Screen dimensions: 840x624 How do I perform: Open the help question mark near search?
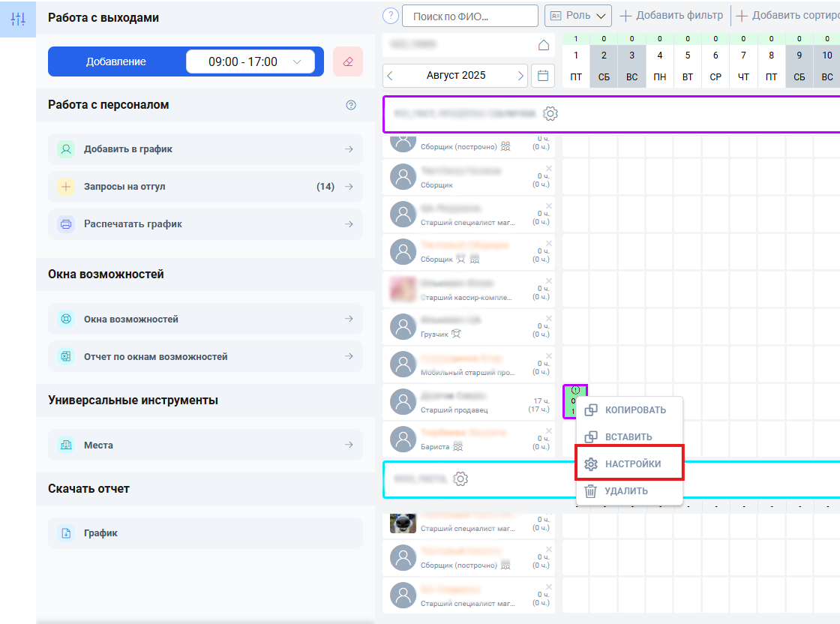391,16
